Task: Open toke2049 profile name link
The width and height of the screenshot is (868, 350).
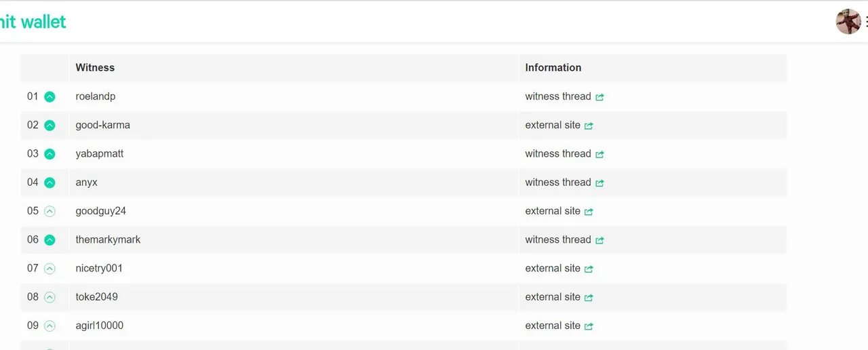Action: point(97,296)
